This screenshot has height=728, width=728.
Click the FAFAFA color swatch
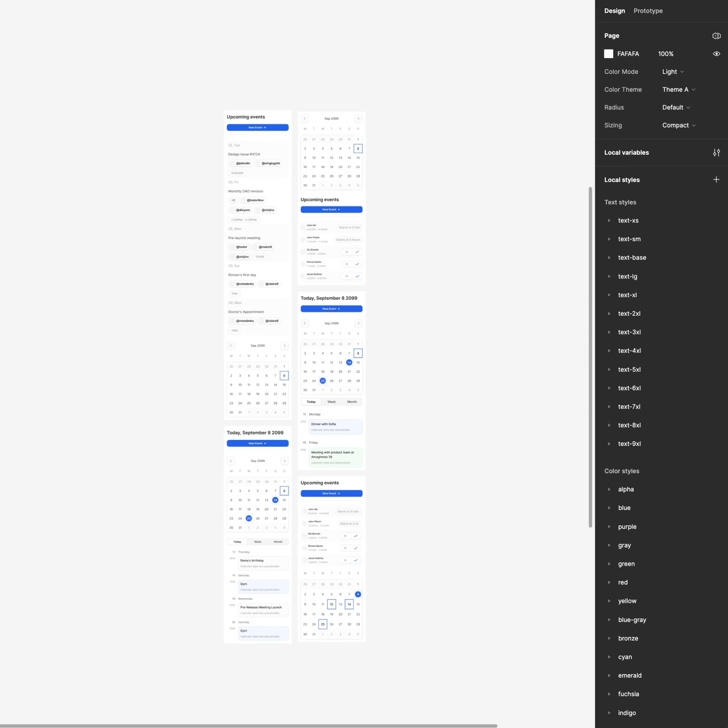click(x=608, y=54)
